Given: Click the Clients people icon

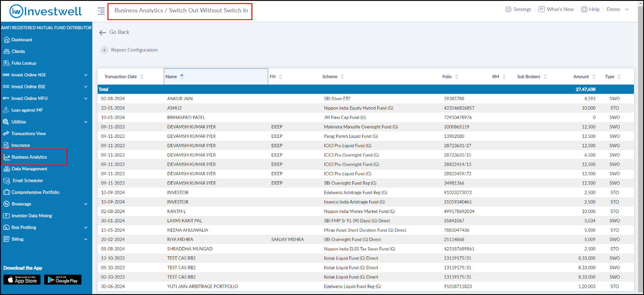Looking at the screenshot, I should (6, 51).
